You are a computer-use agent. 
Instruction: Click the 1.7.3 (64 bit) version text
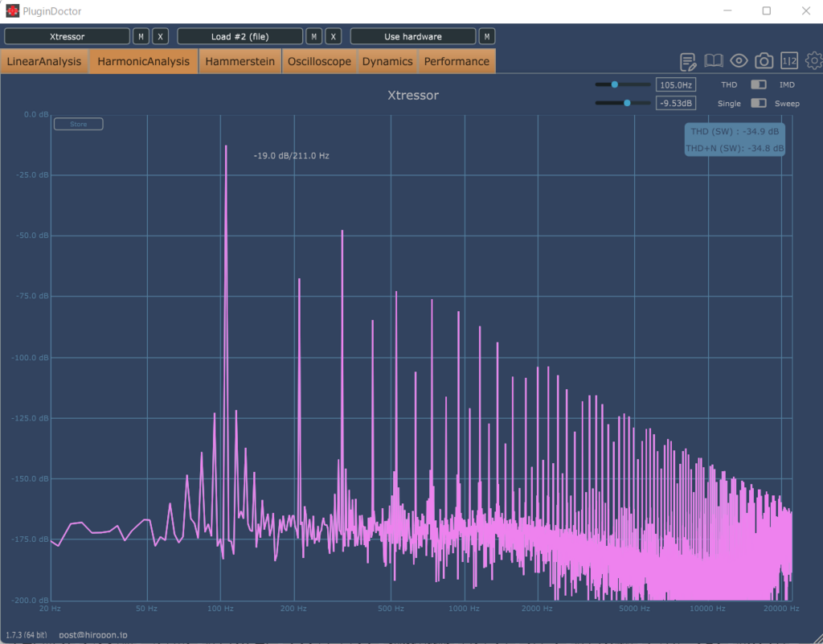(x=27, y=635)
